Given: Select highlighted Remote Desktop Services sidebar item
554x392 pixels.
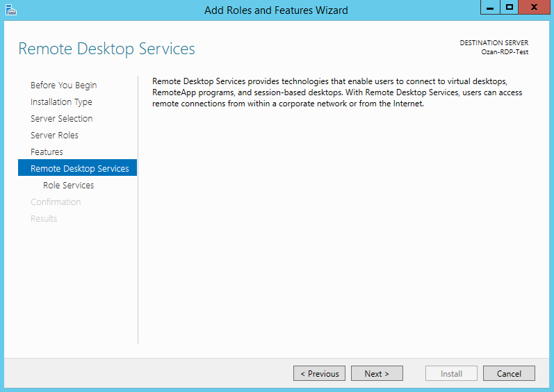Looking at the screenshot, I should pyautogui.click(x=79, y=169).
